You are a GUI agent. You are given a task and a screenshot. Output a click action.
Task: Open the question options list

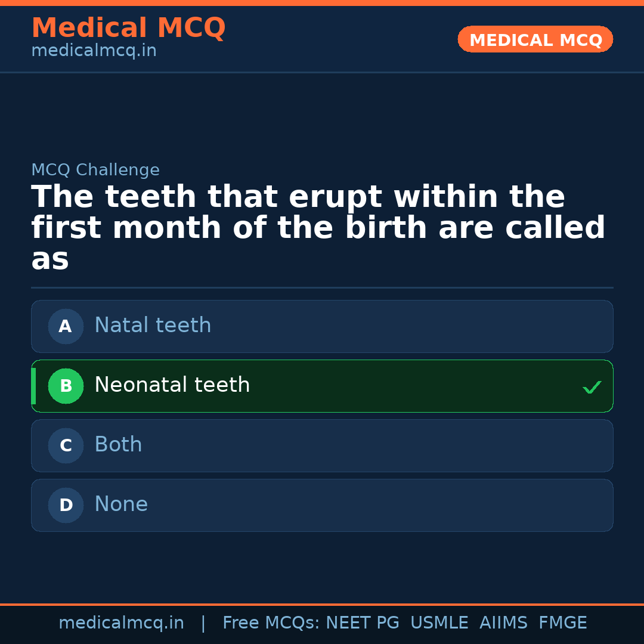322,416
